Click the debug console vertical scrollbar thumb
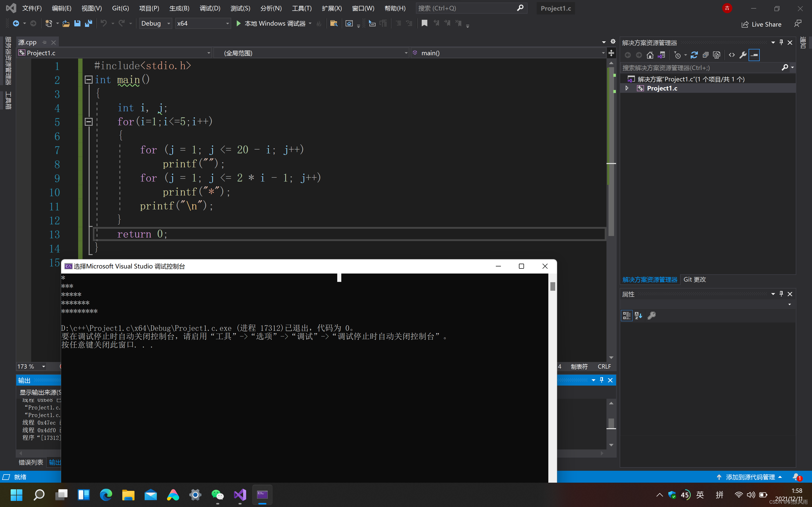 553,286
